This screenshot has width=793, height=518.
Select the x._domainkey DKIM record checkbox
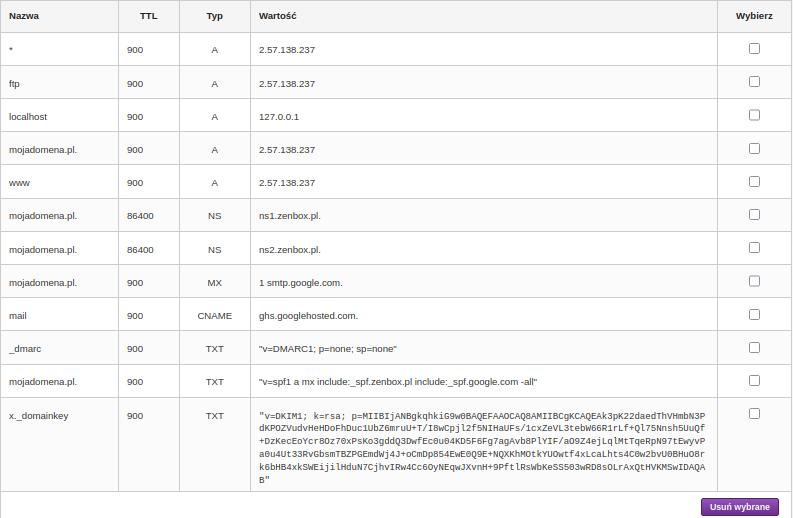(754, 413)
